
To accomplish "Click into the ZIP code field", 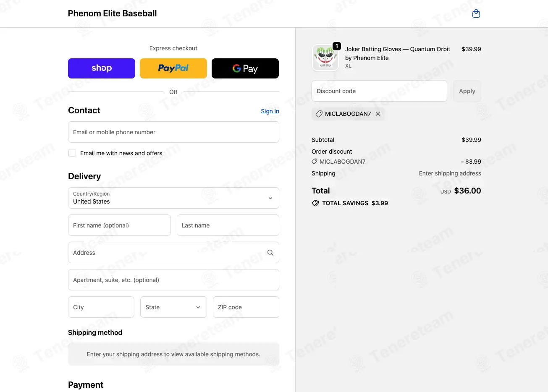I will pyautogui.click(x=246, y=307).
